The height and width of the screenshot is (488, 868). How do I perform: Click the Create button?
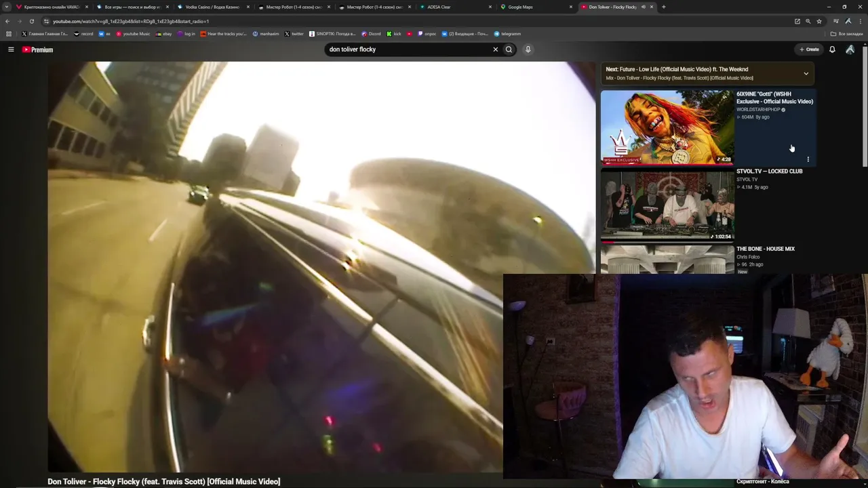pos(809,49)
